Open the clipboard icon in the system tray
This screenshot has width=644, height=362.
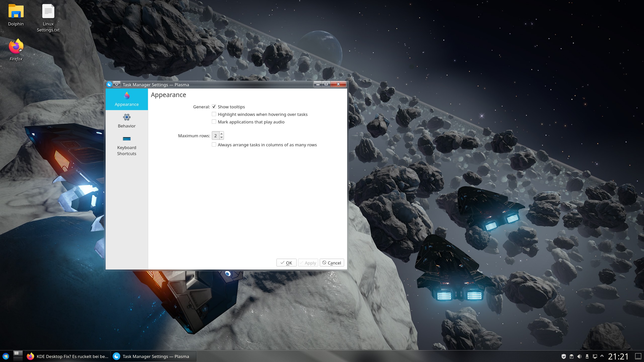click(x=571, y=356)
